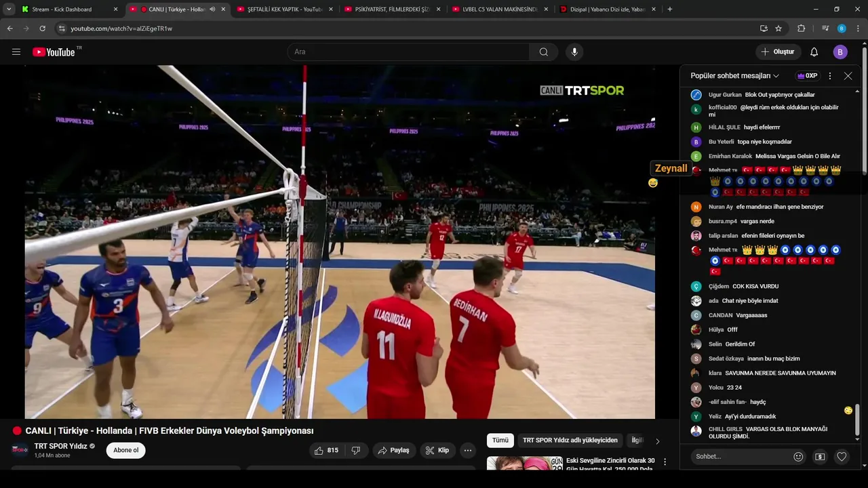The width and height of the screenshot is (868, 488).
Task: Open the purple B account avatar
Action: pos(840,52)
